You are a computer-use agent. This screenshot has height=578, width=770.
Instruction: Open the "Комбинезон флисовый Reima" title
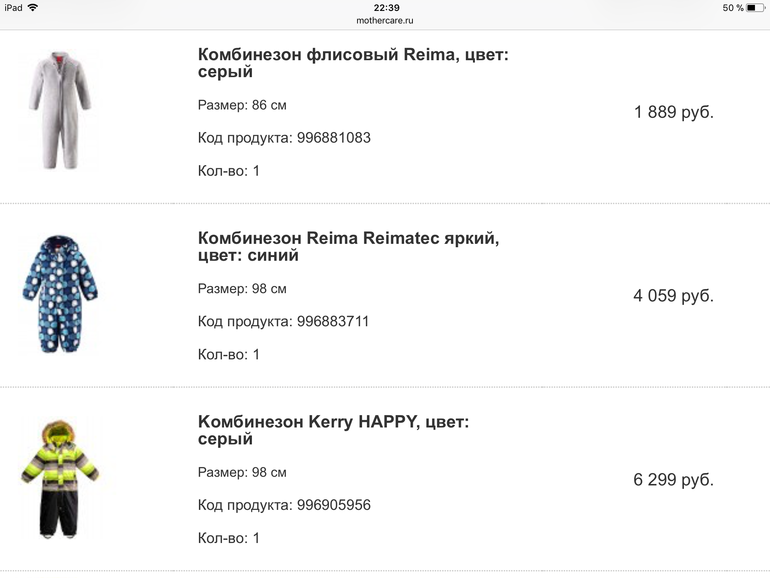353,64
